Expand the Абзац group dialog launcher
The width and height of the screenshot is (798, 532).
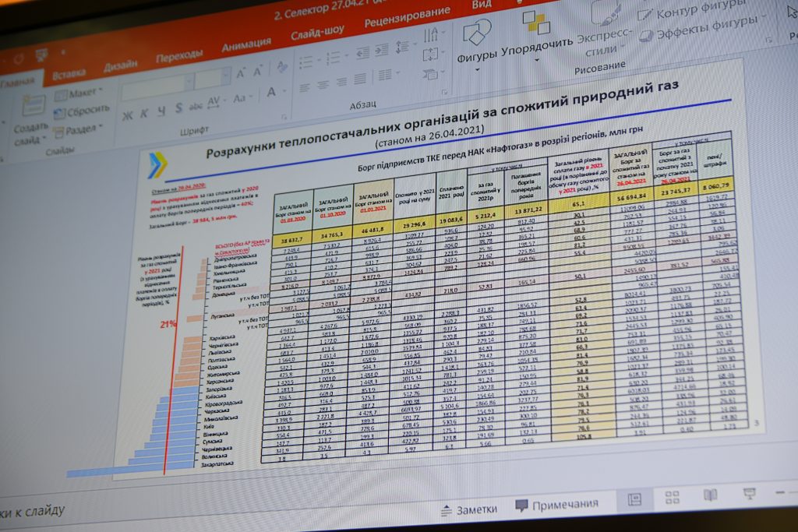(444, 92)
